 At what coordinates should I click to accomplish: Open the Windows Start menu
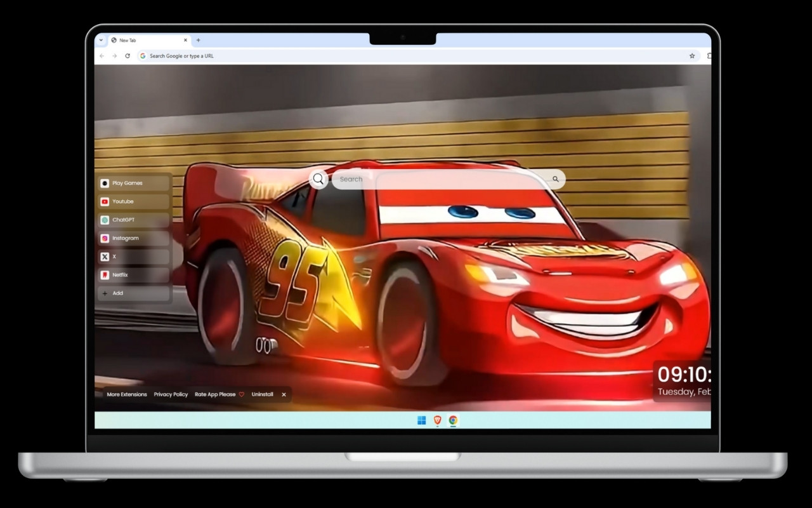[x=420, y=420]
